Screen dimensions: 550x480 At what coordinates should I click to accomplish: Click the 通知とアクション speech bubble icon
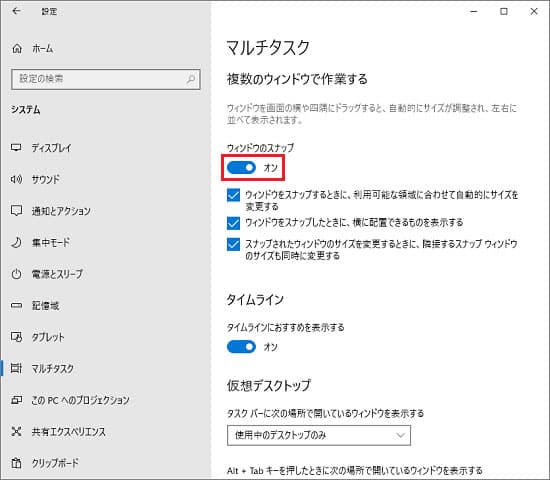point(16,211)
